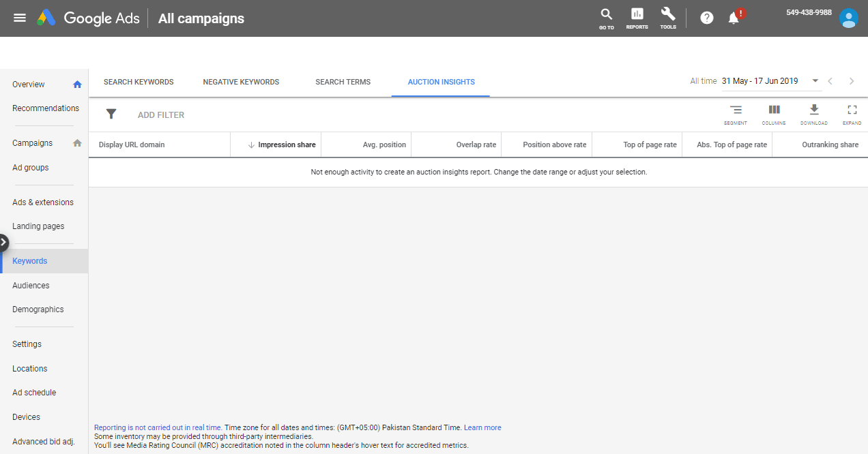Download the auction insights report
The image size is (868, 454).
pos(813,110)
